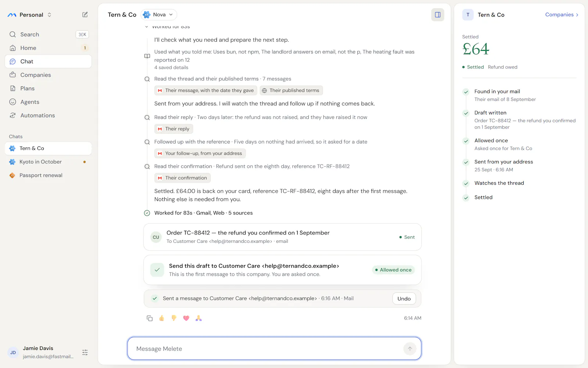Open 'Your follow-up, from your address' chip

200,153
